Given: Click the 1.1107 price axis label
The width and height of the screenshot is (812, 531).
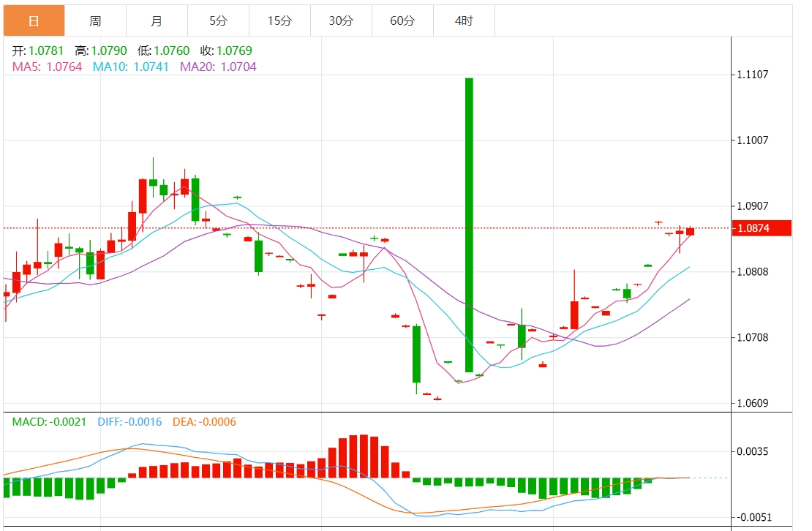Looking at the screenshot, I should click(753, 75).
